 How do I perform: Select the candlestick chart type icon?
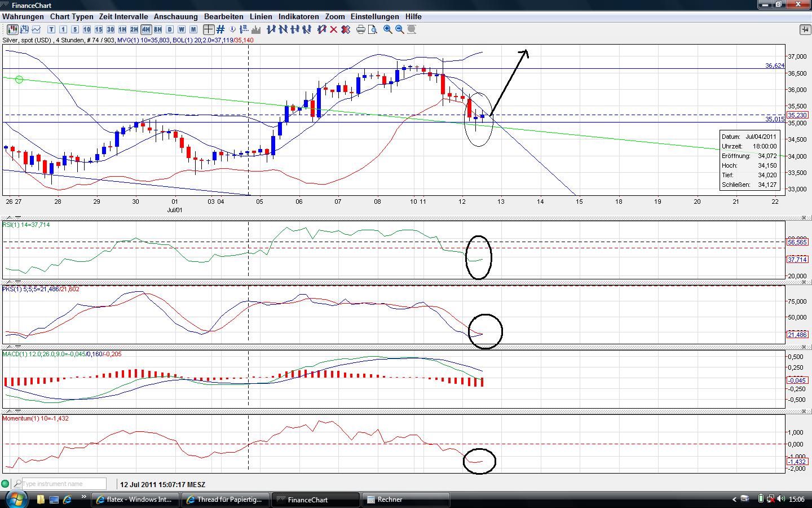coord(12,29)
